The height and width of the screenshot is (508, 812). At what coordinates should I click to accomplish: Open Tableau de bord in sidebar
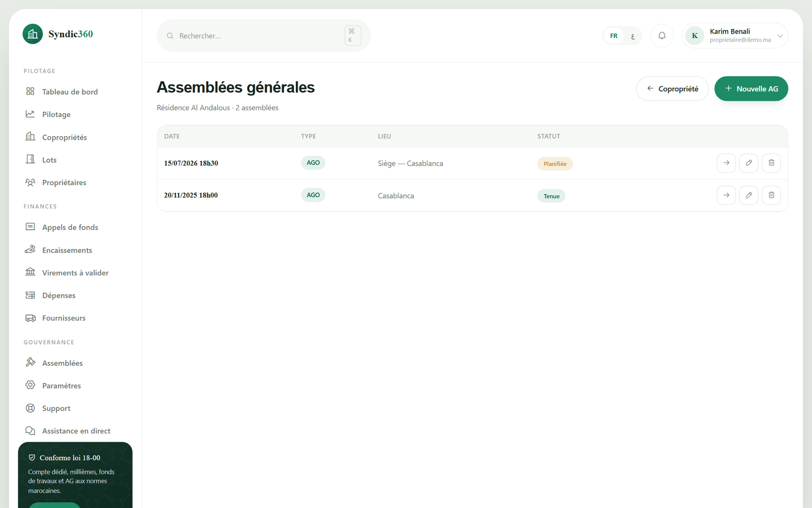point(69,91)
